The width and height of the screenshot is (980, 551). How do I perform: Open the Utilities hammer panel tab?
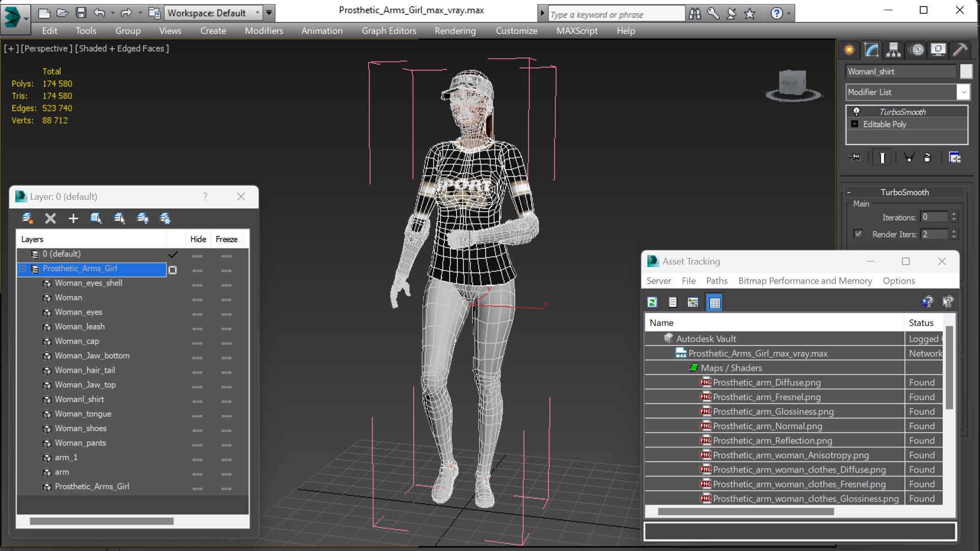(960, 49)
